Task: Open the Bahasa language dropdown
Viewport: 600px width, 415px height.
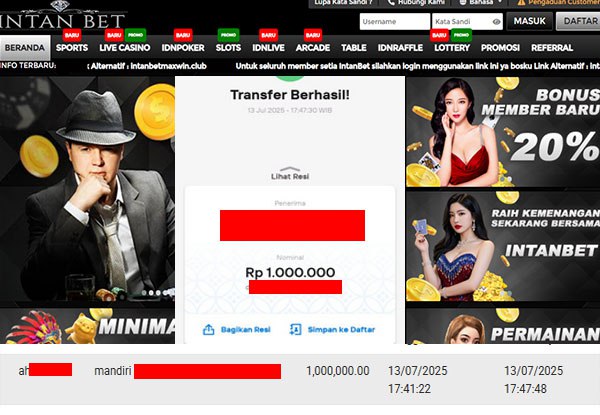Action: coord(481,2)
